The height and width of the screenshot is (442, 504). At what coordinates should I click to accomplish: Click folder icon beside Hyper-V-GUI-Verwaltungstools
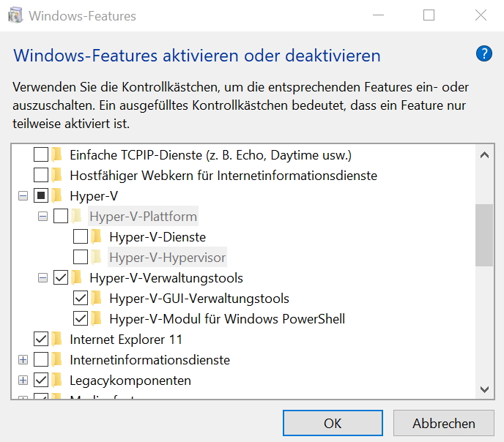96,298
